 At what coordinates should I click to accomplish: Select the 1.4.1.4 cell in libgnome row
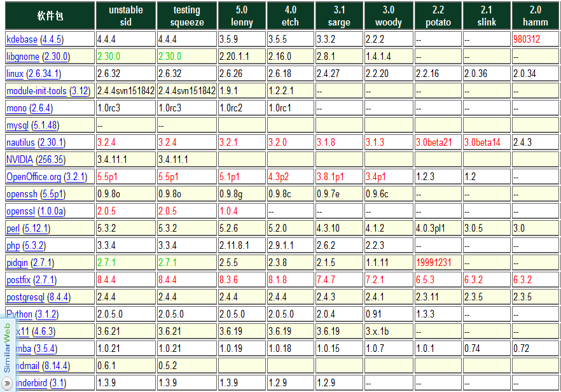point(389,56)
